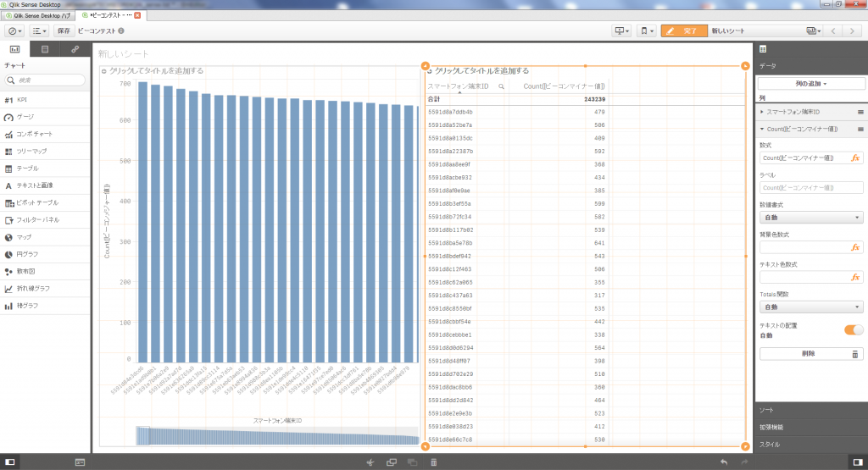Image resolution: width=868 pixels, height=470 pixels.
Task: Switch to Qlik Sense Desktop ハブ tab
Action: click(x=40, y=15)
